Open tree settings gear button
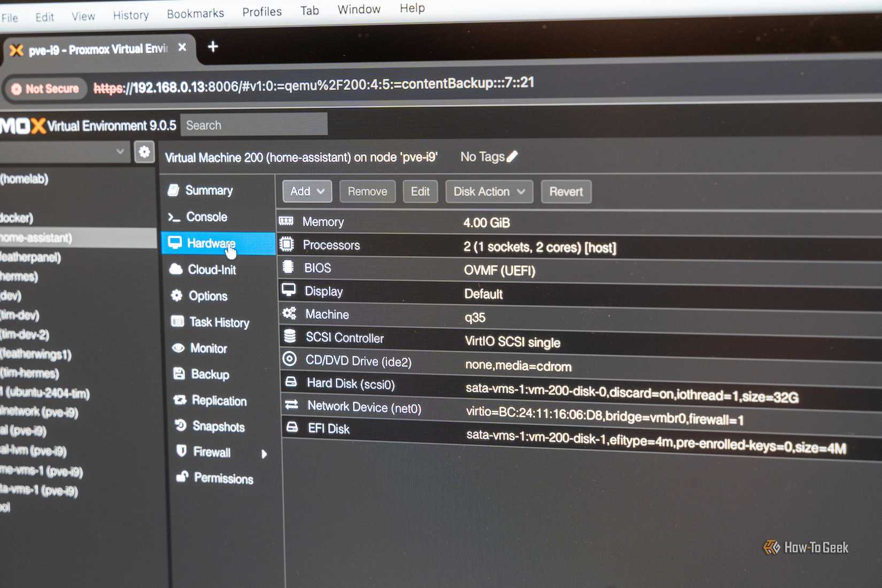This screenshot has width=882, height=588. click(x=144, y=152)
